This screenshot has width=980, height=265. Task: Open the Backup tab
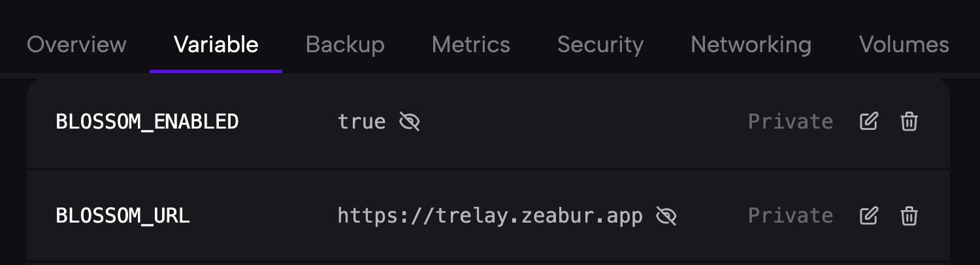pos(345,44)
